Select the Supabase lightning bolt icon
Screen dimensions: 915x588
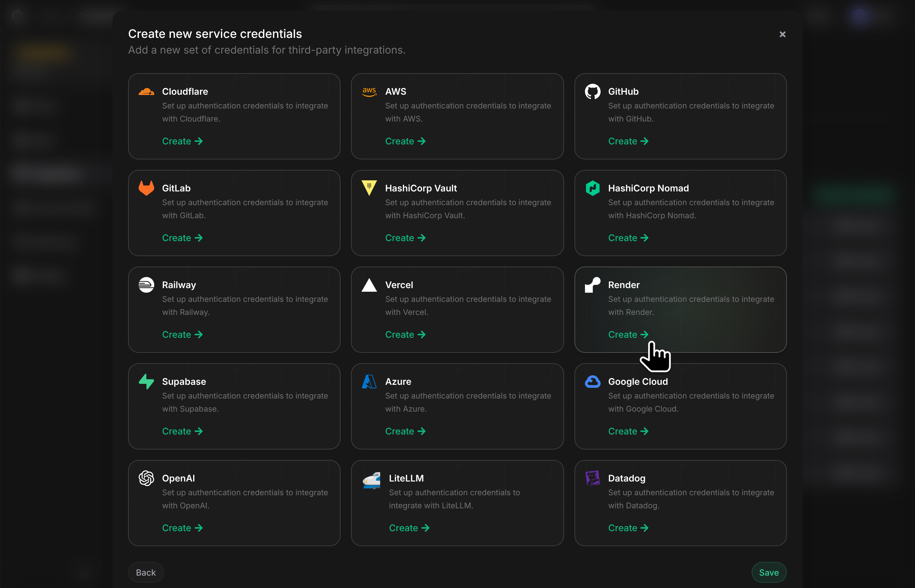click(146, 382)
